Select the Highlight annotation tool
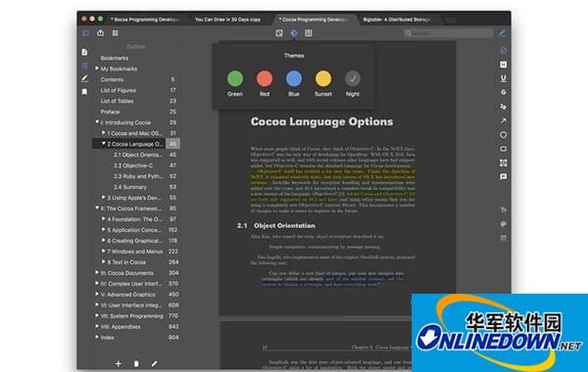Viewport: 588px width, 372px height. [504, 65]
